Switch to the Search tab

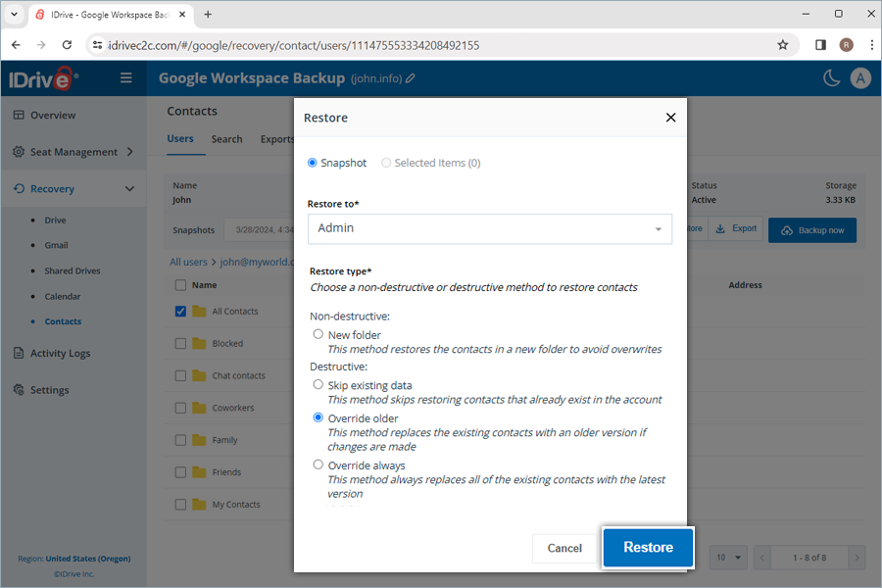[x=226, y=139]
